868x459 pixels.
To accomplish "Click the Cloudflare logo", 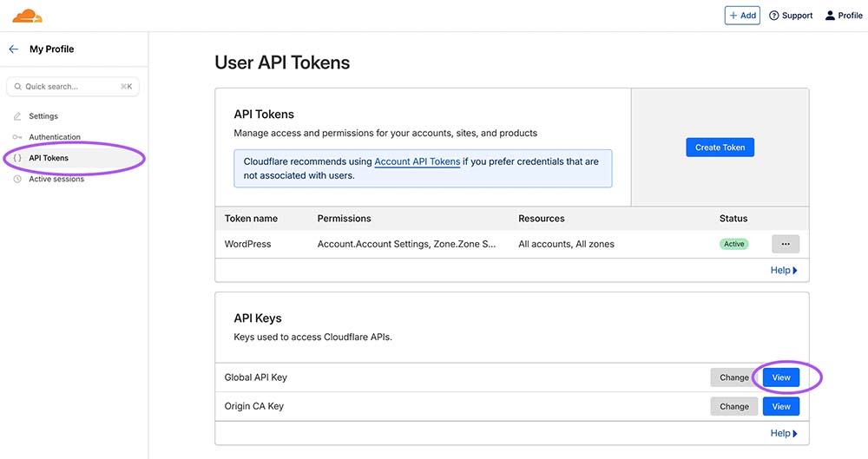I will pos(27,16).
